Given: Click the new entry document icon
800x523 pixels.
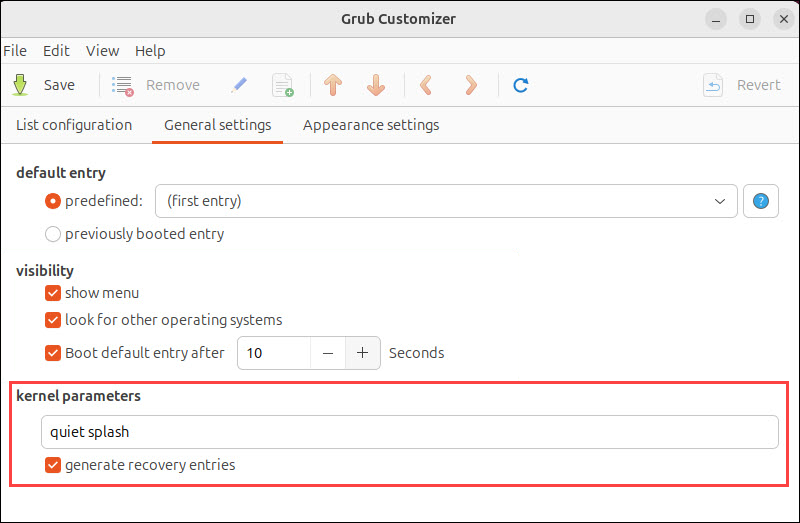Looking at the screenshot, I should click(283, 85).
